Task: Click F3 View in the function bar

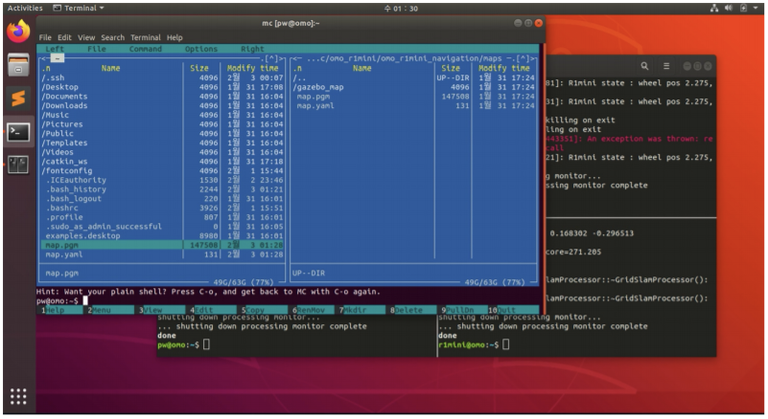Action: tap(162, 310)
